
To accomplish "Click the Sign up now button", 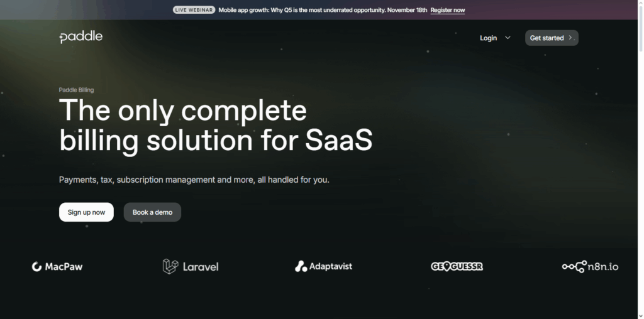I will (86, 212).
